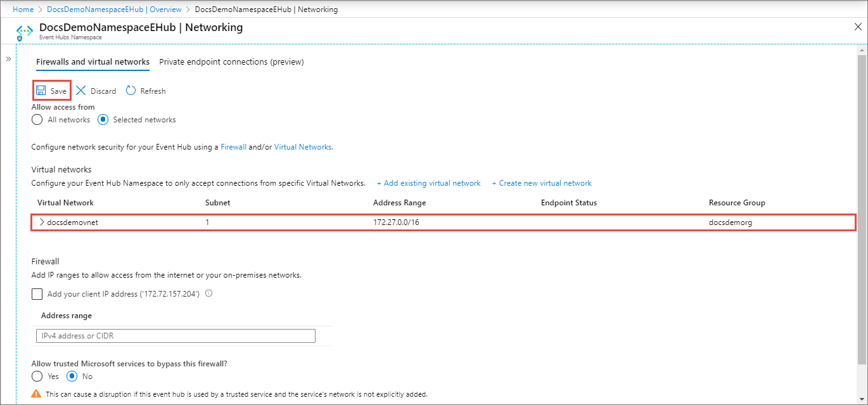Image resolution: width=868 pixels, height=405 pixels.
Task: Expand the collapsed left sidebar menu
Action: point(9,58)
